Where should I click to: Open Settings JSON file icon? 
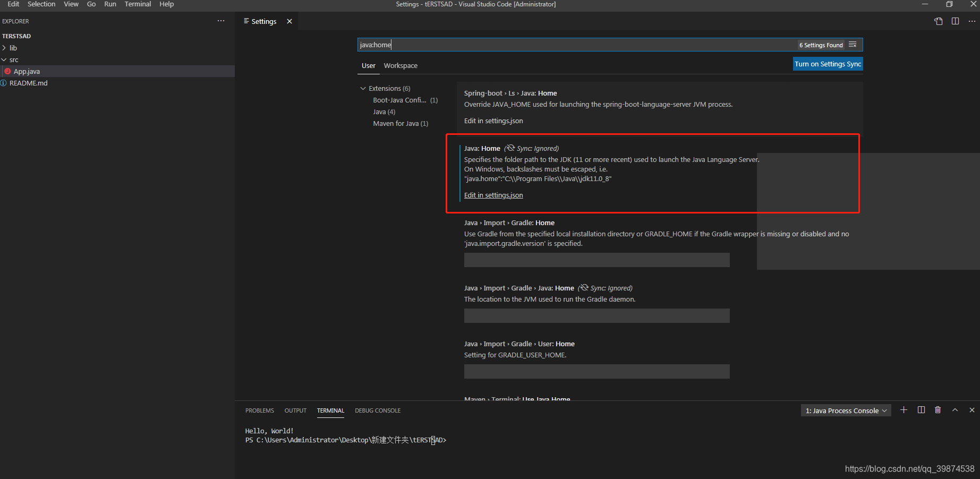[x=939, y=21]
